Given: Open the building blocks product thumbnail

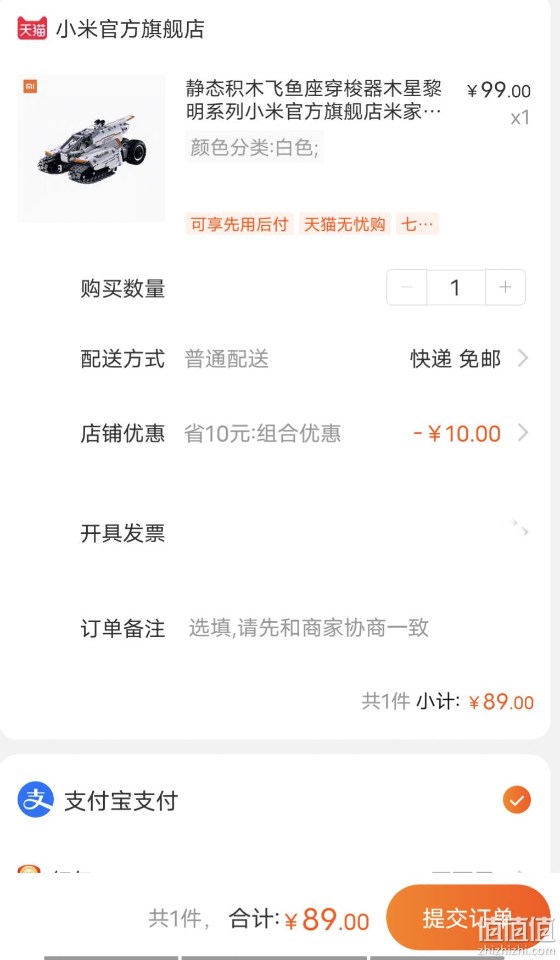Looking at the screenshot, I should tap(92, 148).
